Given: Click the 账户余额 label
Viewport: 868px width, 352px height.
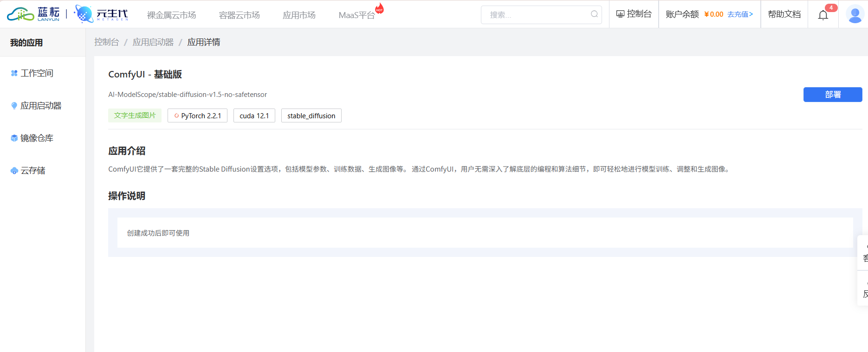Looking at the screenshot, I should (x=682, y=14).
